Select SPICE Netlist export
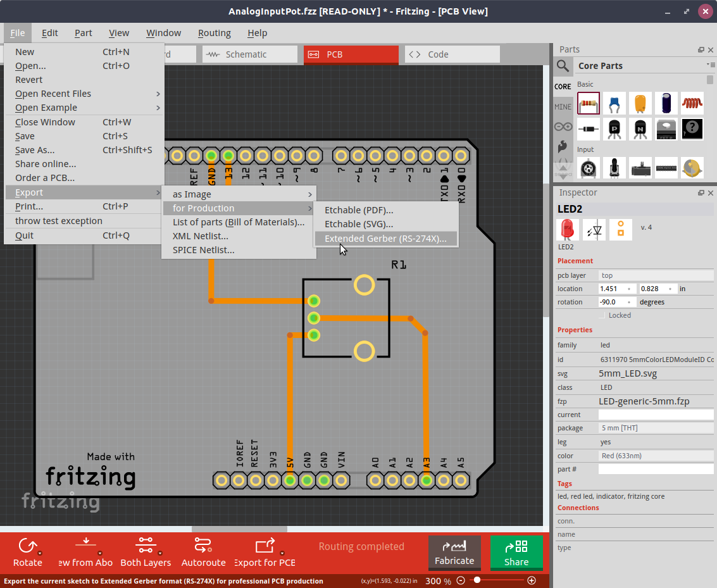This screenshot has height=588, width=717. coord(239,251)
